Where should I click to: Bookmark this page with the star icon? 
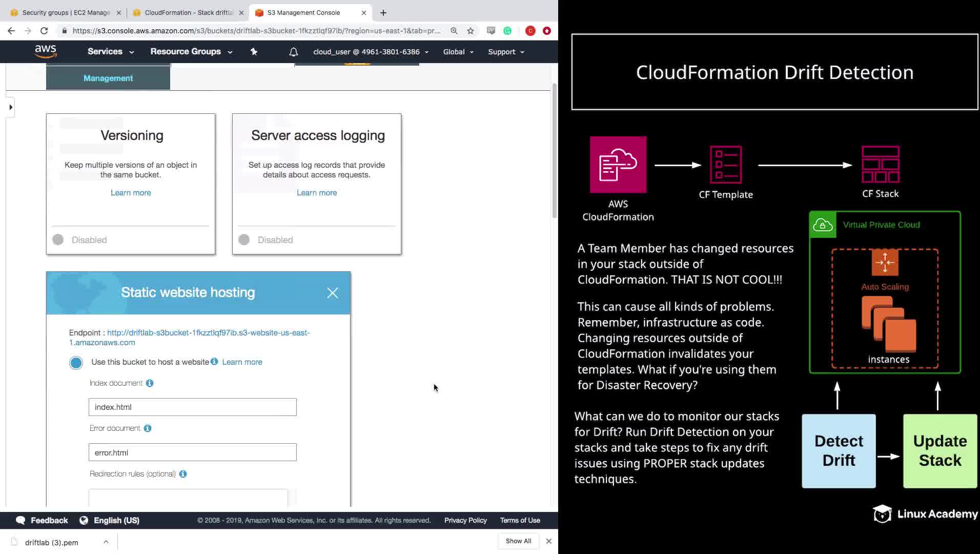click(471, 31)
